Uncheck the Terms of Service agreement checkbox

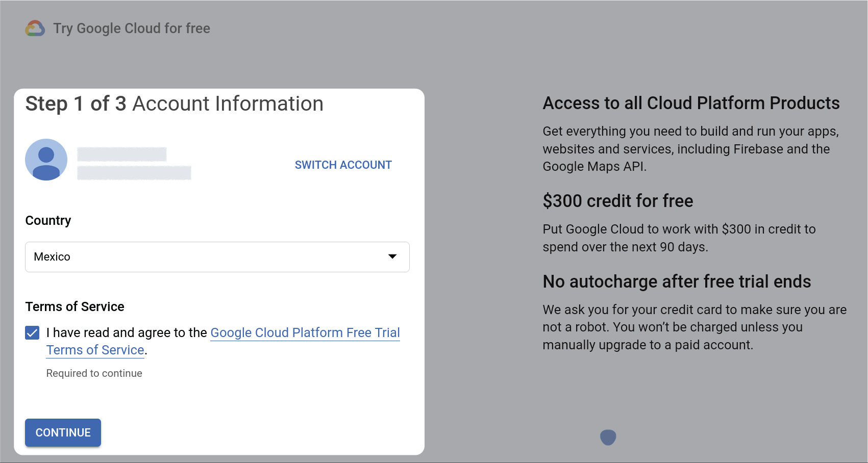point(32,333)
